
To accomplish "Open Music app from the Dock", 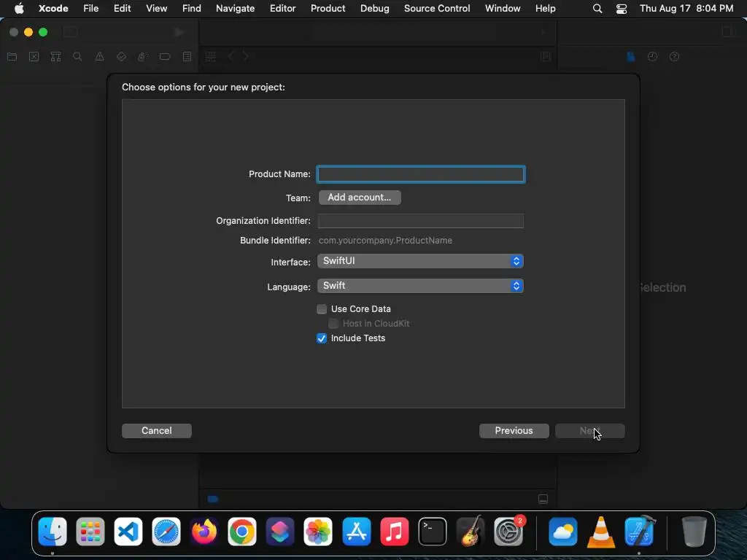I will coord(395,532).
